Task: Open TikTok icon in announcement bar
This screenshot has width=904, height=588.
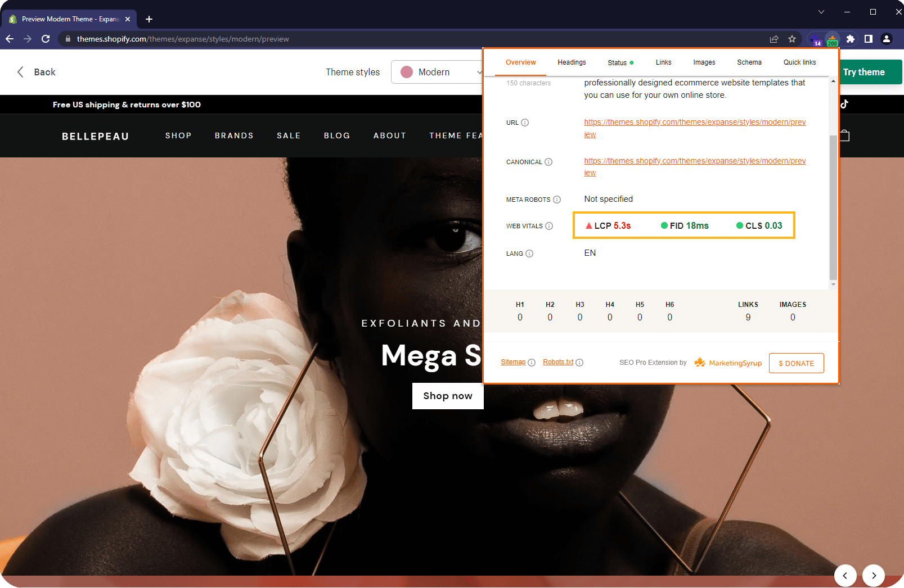Action: pyautogui.click(x=844, y=104)
